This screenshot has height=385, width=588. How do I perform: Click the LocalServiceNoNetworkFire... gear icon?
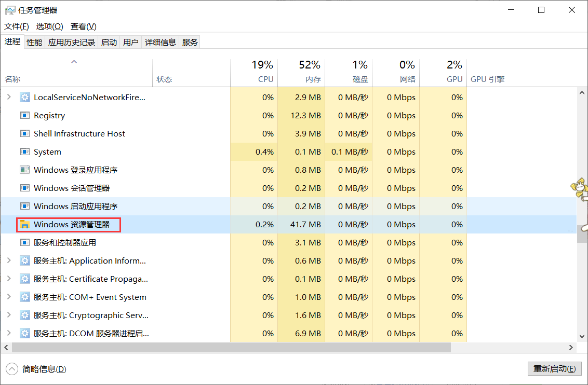click(x=25, y=98)
